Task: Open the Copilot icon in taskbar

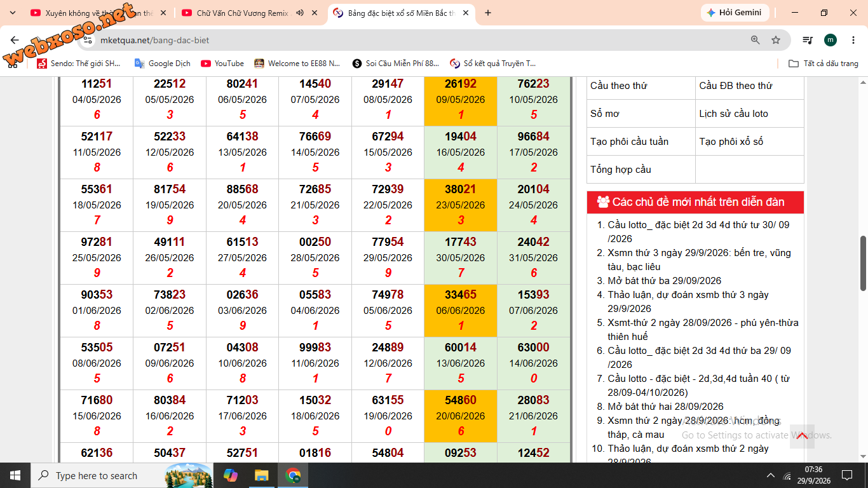Action: pyautogui.click(x=231, y=475)
